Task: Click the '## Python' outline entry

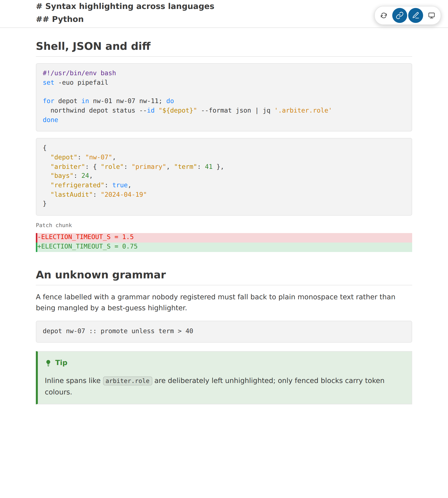Action: [x=60, y=19]
